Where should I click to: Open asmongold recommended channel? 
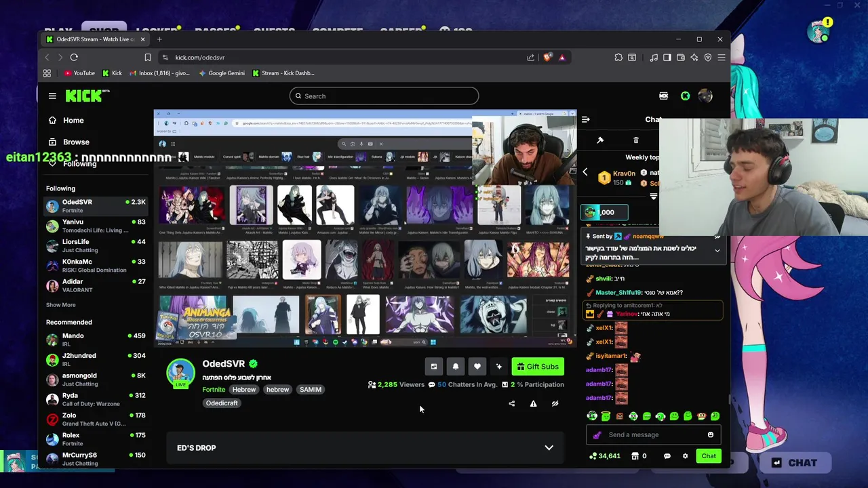click(96, 380)
